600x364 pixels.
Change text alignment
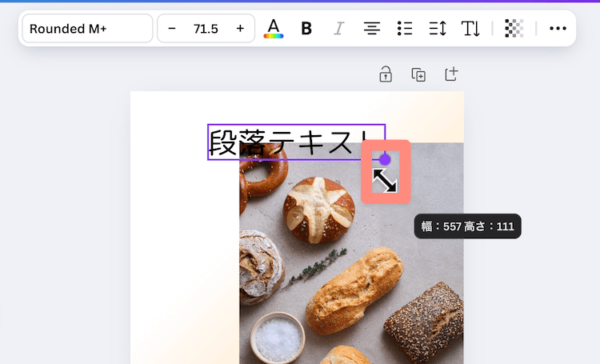coord(372,28)
